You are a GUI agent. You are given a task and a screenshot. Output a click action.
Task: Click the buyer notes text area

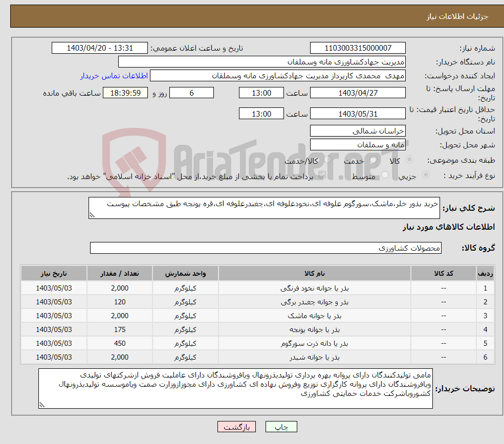point(235,388)
